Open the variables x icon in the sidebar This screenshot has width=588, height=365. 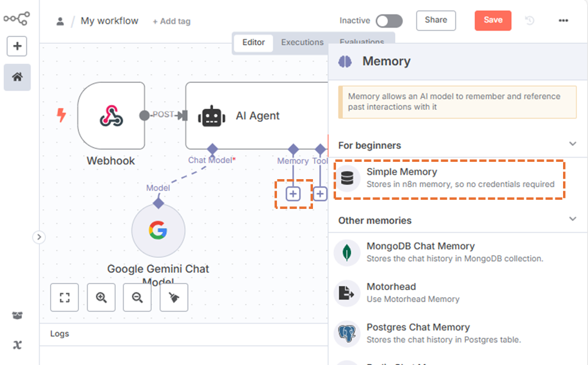click(17, 345)
